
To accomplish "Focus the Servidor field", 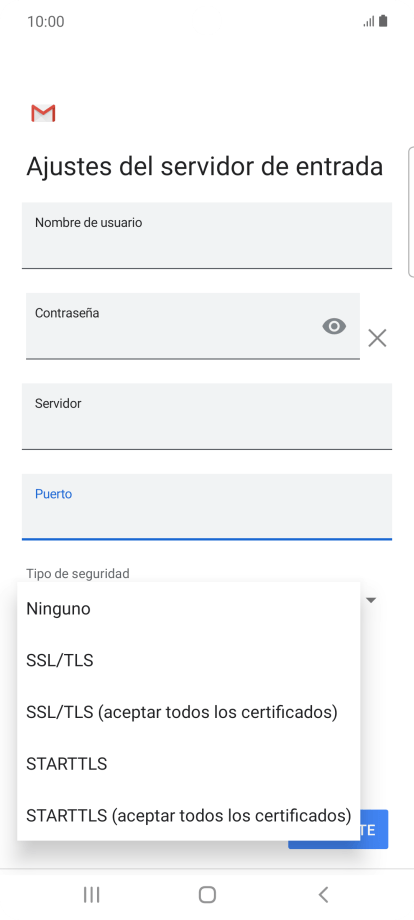I will tap(207, 417).
